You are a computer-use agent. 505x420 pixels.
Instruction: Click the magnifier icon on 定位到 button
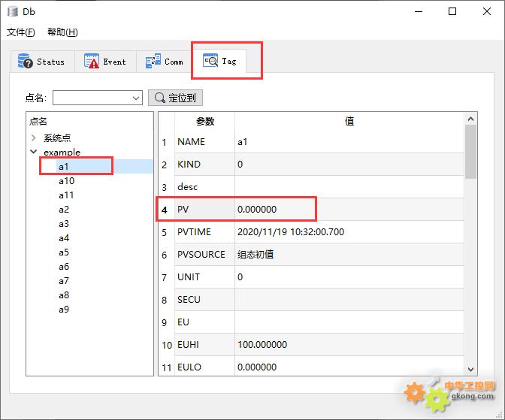pyautogui.click(x=160, y=98)
